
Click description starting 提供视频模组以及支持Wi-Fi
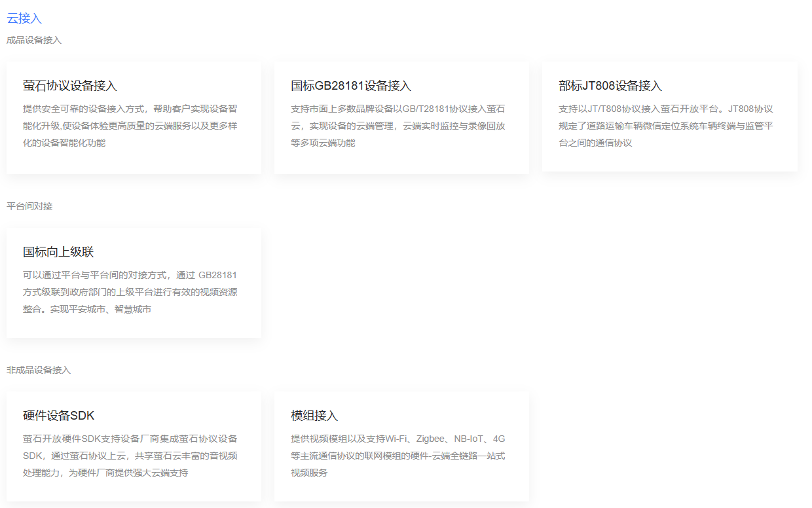(x=398, y=456)
